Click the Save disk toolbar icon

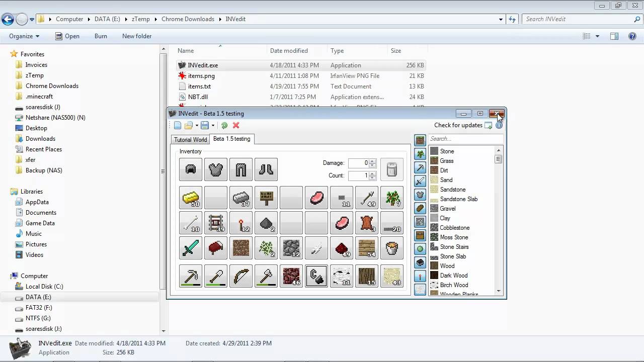coord(205,125)
